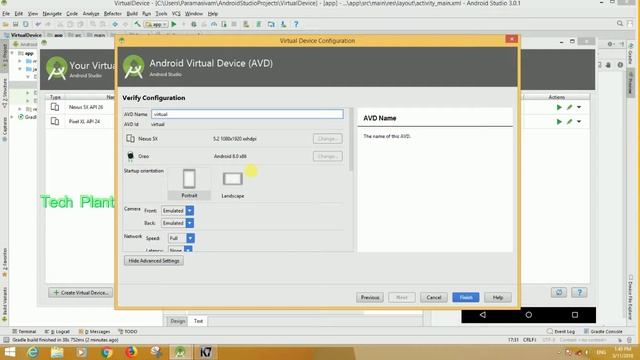
Task: Edit Nexus 5X API 26 pencil icon
Action: (x=569, y=107)
